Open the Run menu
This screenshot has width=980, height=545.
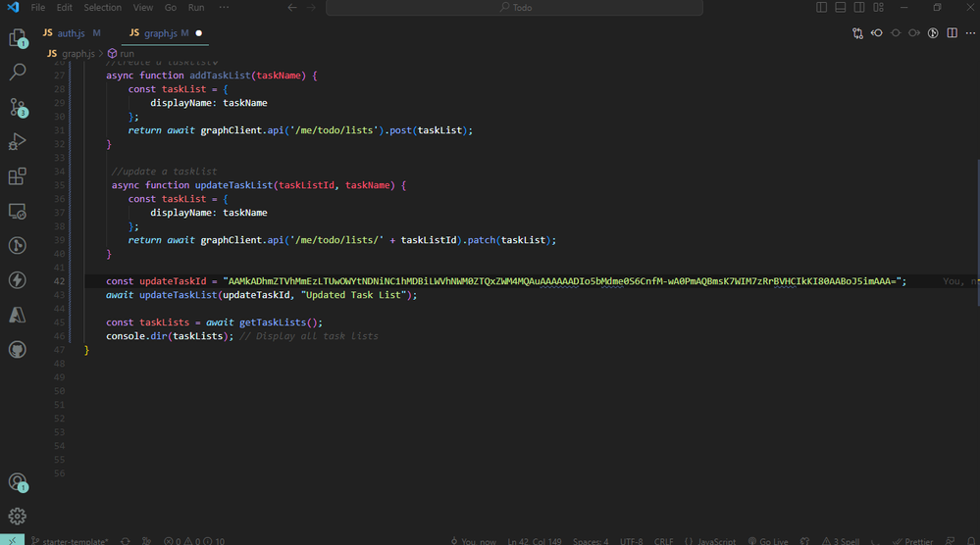196,8
